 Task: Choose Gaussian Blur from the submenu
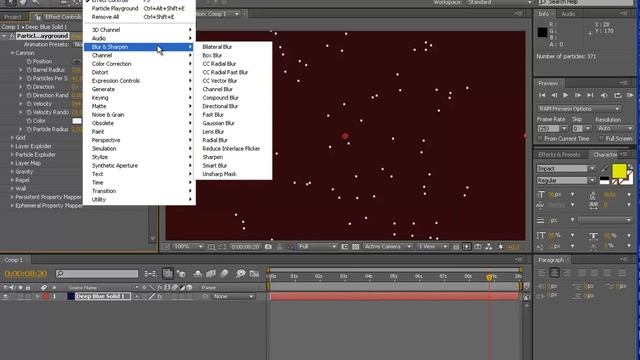(218, 123)
